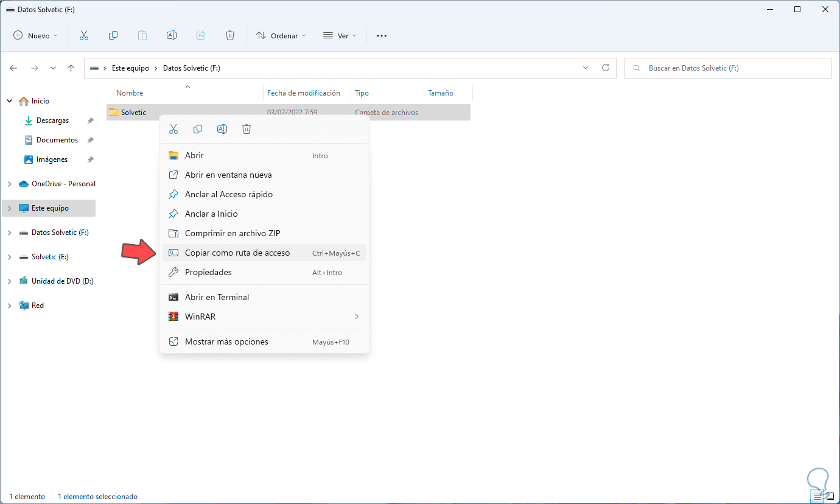Open the recent locations dropdown arrow
The image size is (840, 504).
53,68
